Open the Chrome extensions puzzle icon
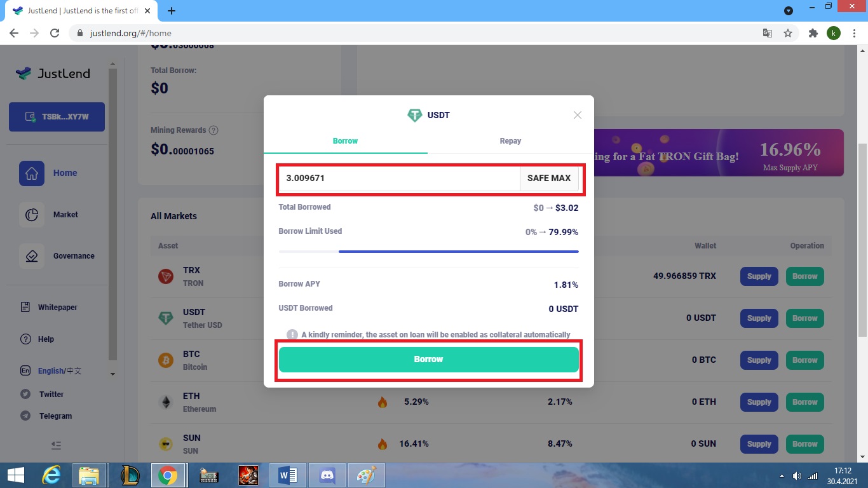The width and height of the screenshot is (868, 488). [813, 33]
